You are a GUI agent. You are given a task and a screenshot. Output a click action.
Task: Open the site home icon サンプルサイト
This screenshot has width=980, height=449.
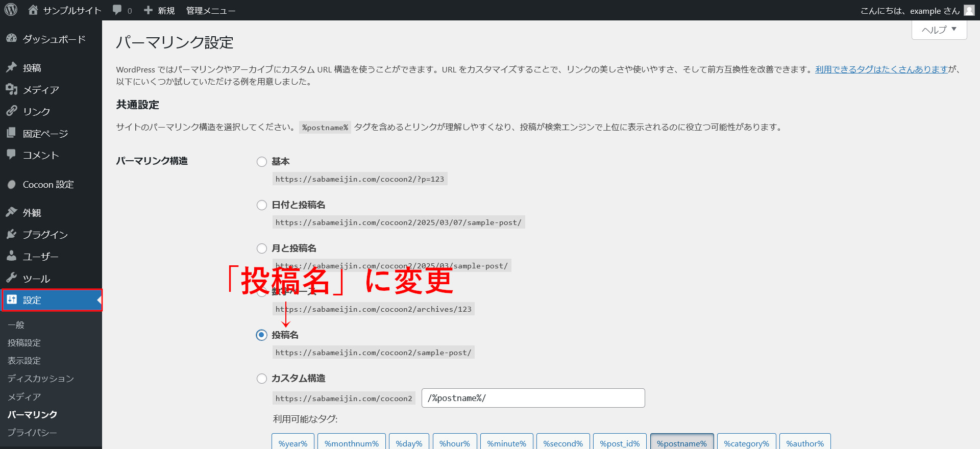pos(33,10)
